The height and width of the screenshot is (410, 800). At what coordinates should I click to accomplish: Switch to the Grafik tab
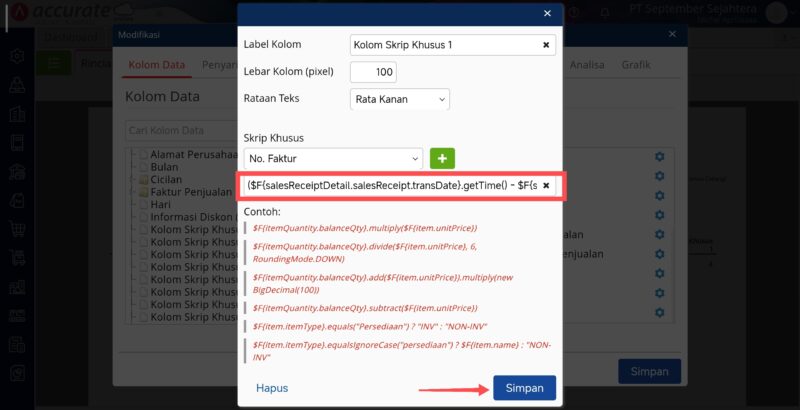click(x=636, y=65)
